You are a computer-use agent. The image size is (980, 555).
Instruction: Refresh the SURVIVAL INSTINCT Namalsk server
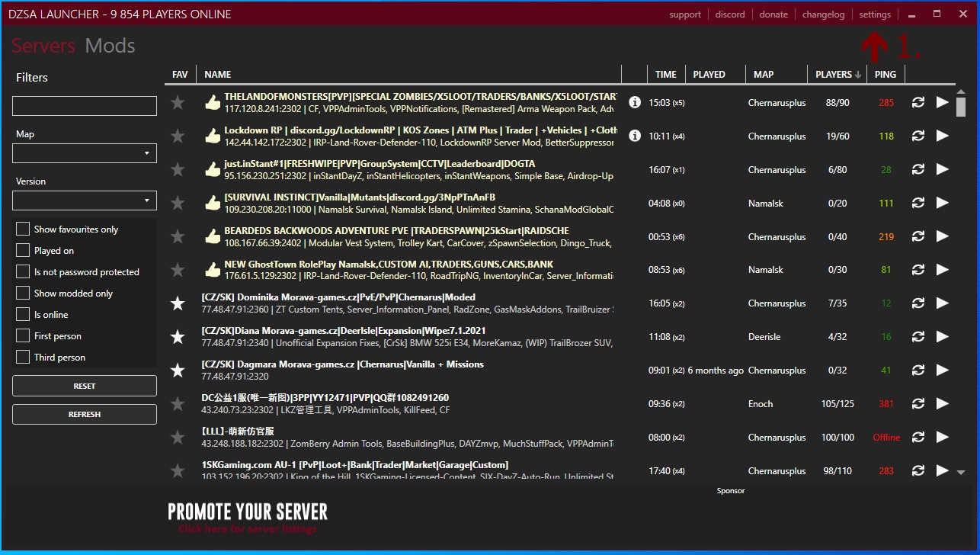[918, 204]
